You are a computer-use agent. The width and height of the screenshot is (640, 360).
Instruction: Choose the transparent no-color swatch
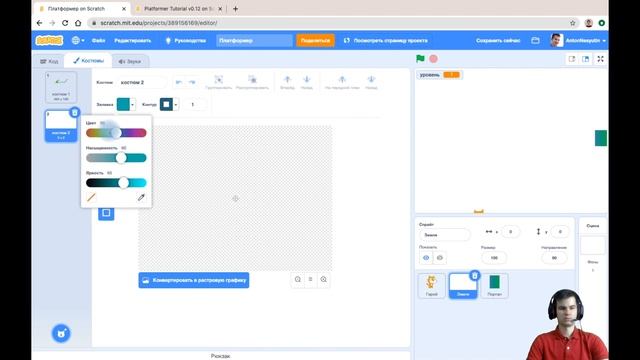pos(91,198)
